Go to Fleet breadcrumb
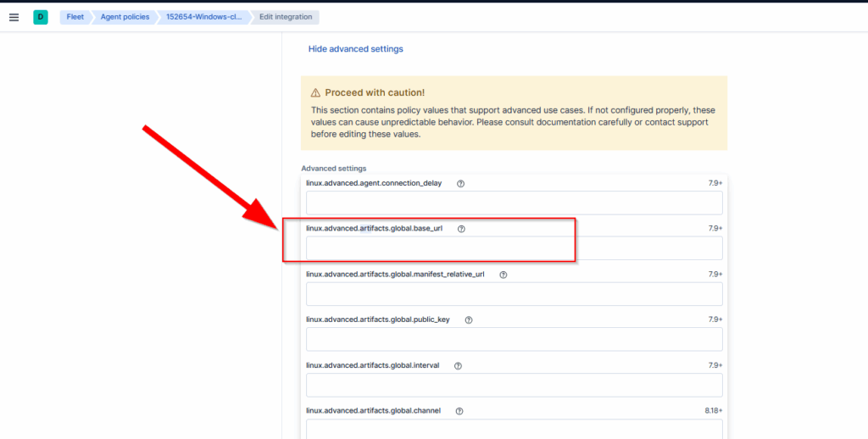Image resolution: width=868 pixels, height=439 pixels. click(75, 17)
